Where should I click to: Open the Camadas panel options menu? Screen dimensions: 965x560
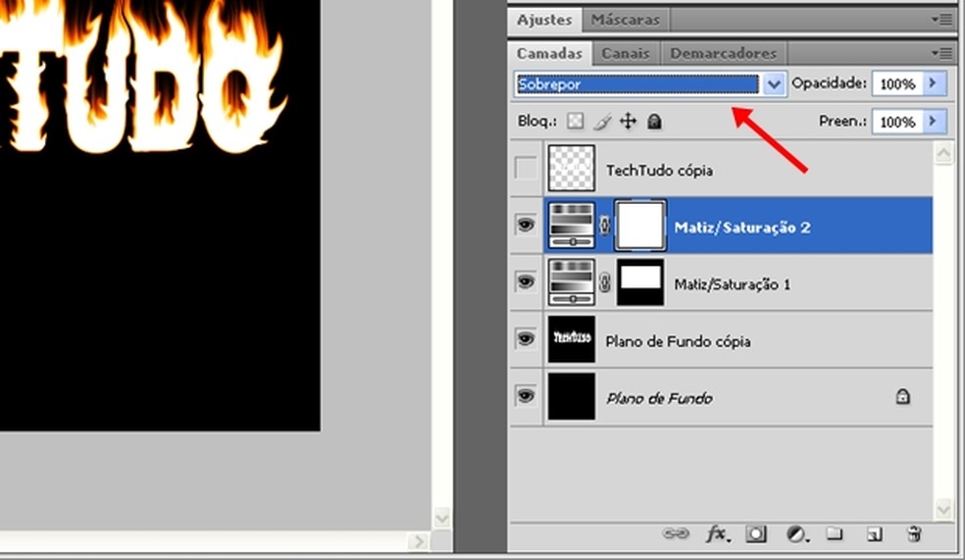(x=942, y=54)
